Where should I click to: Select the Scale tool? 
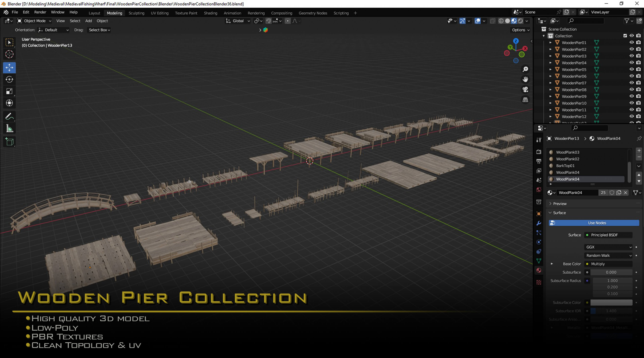(10, 91)
